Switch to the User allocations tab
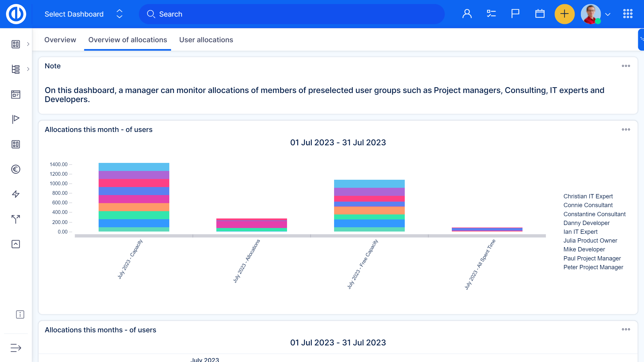Screen dimensions: 644x362 pyautogui.click(x=206, y=40)
